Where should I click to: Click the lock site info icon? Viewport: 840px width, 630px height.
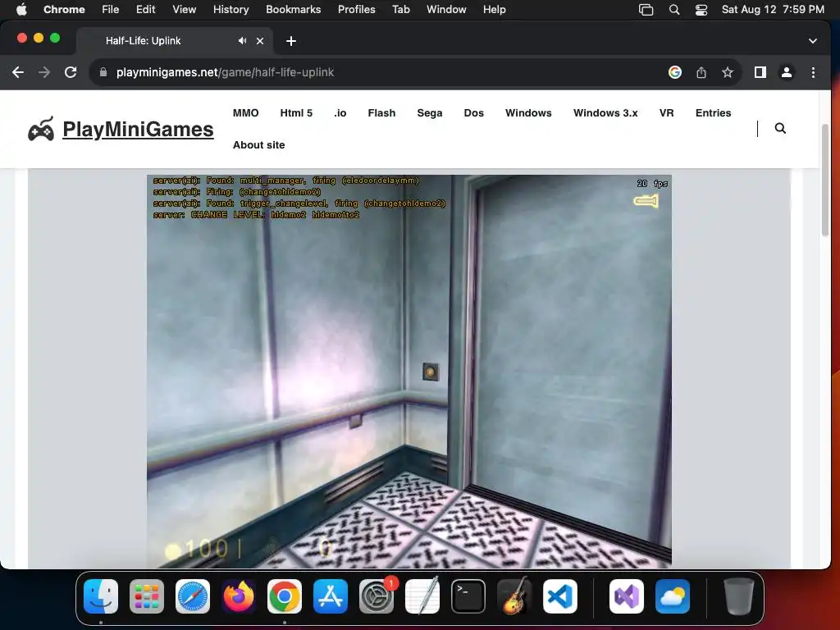[103, 72]
